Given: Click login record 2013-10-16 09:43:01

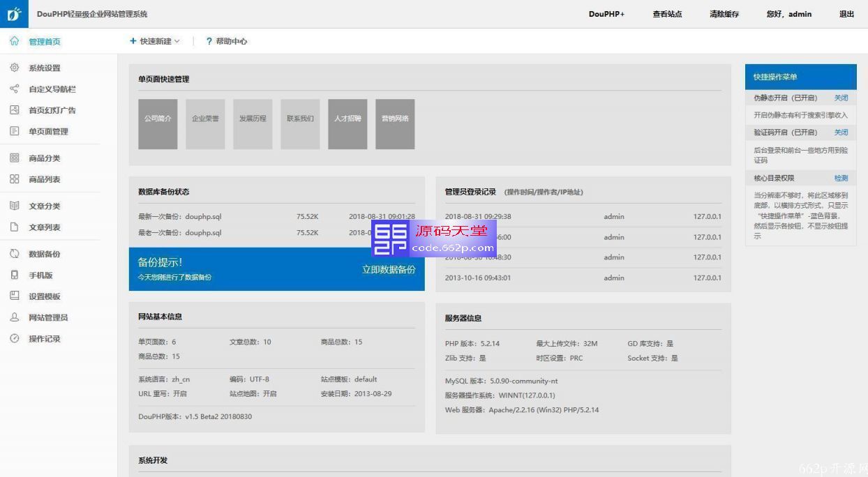Looking at the screenshot, I should (478, 278).
